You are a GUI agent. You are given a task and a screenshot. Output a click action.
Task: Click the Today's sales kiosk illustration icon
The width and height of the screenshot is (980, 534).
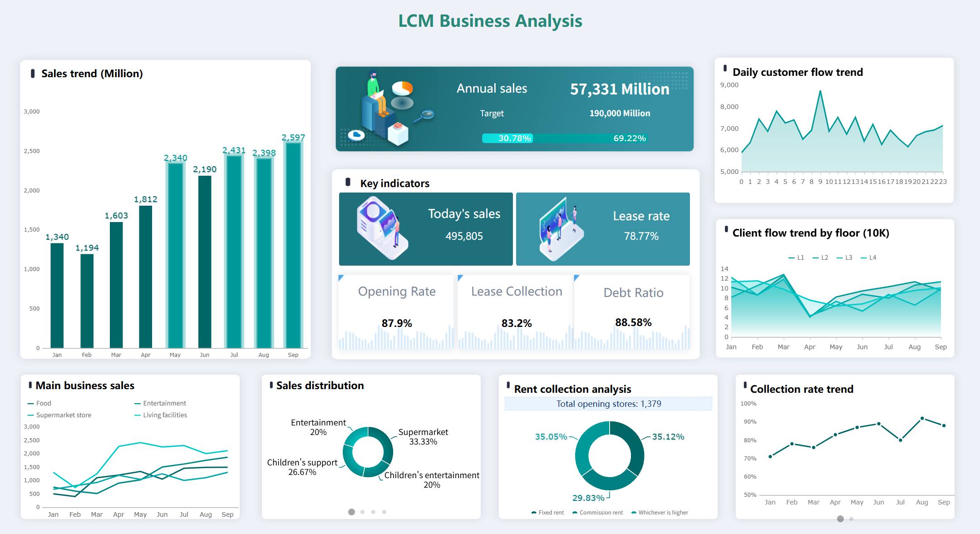point(382,228)
